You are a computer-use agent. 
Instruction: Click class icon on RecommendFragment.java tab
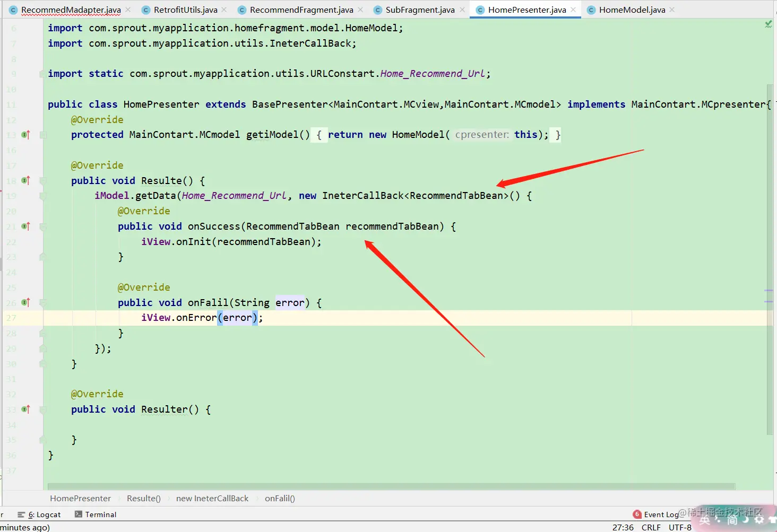pos(242,10)
